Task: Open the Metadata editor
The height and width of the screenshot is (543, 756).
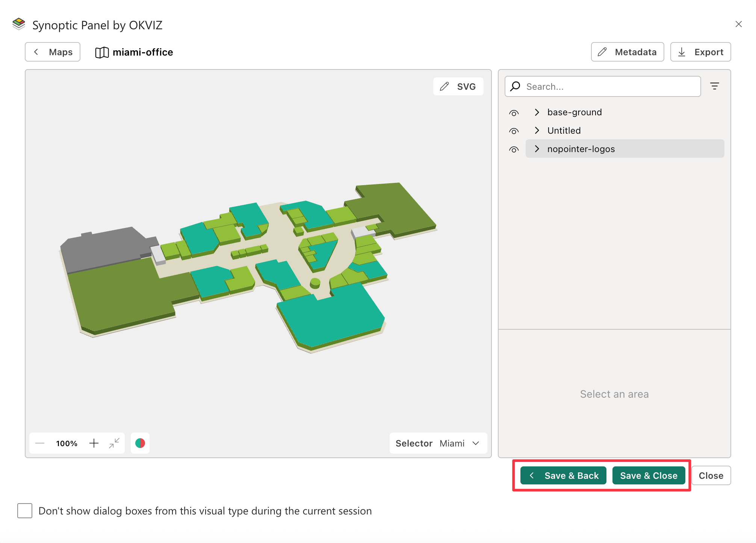Action: click(627, 52)
